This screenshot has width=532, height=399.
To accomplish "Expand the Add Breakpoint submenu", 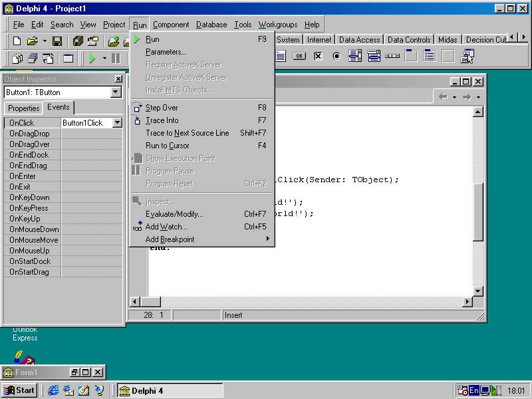I will click(x=202, y=239).
